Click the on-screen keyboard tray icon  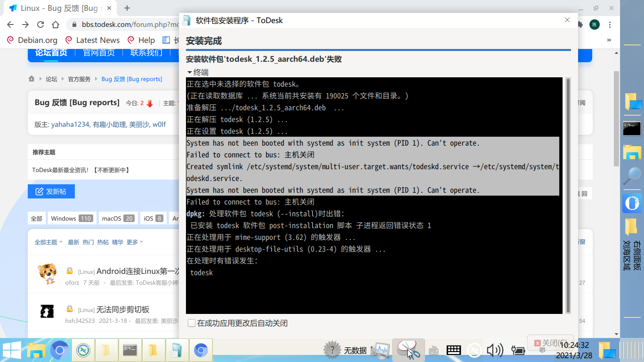point(454,350)
